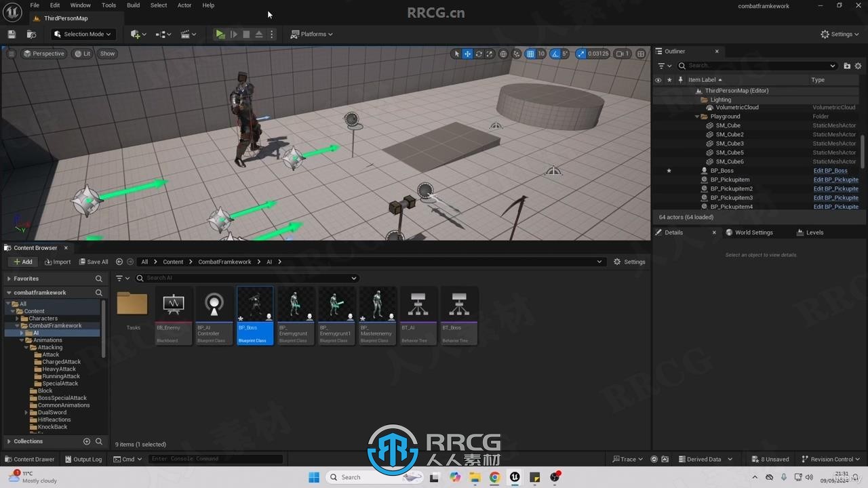Image resolution: width=868 pixels, height=488 pixels.
Task: Open Edit BP_Boss blueprint link
Action: click(x=830, y=171)
